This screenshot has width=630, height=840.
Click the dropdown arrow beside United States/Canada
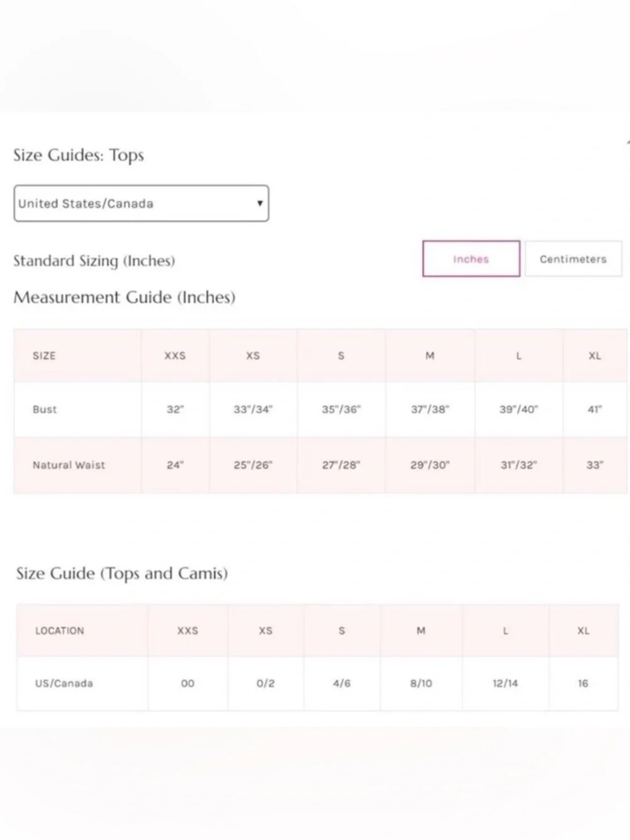tap(260, 204)
